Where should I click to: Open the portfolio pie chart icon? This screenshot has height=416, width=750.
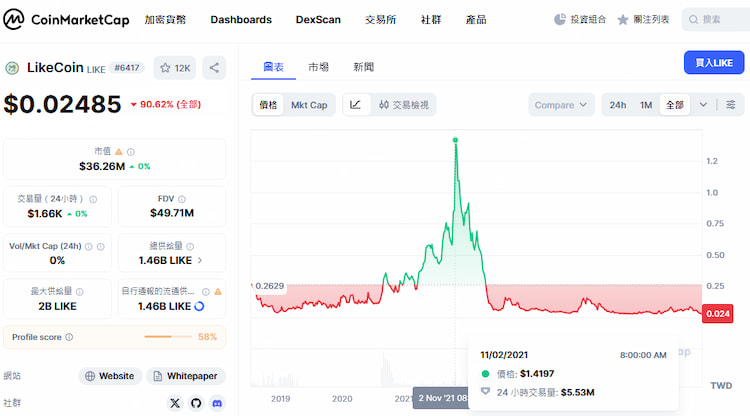(x=560, y=20)
